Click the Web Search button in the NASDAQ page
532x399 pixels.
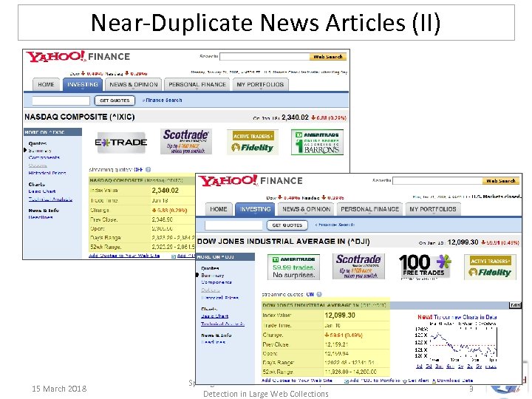pos(328,57)
